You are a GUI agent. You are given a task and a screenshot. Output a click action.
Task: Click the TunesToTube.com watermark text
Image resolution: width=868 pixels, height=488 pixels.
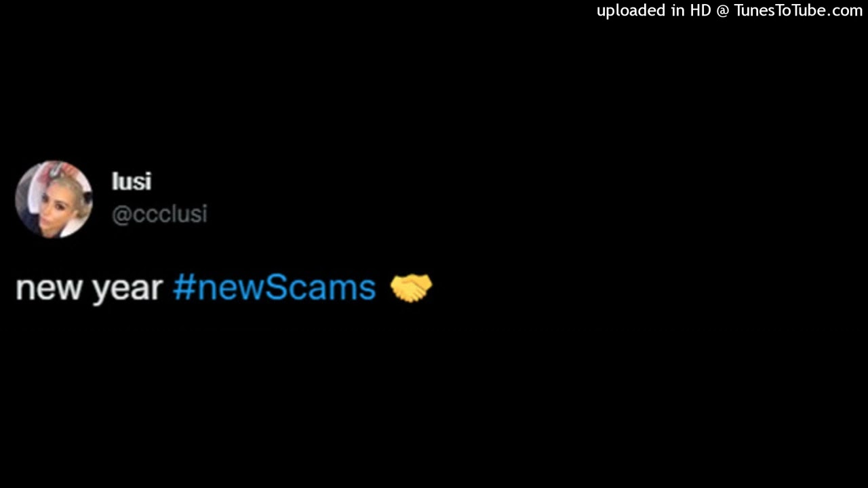pyautogui.click(x=798, y=10)
